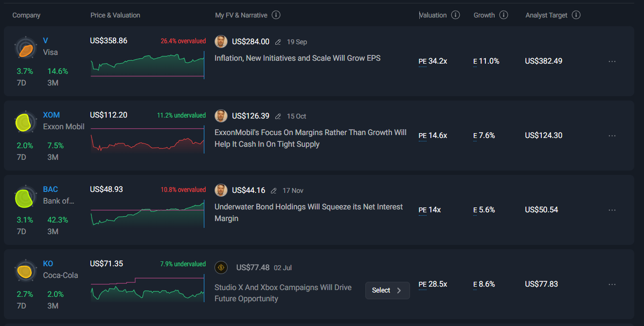This screenshot has height=326, width=644.
Task: Click author avatar in Exxon Mobil narrative
Action: [x=221, y=116]
